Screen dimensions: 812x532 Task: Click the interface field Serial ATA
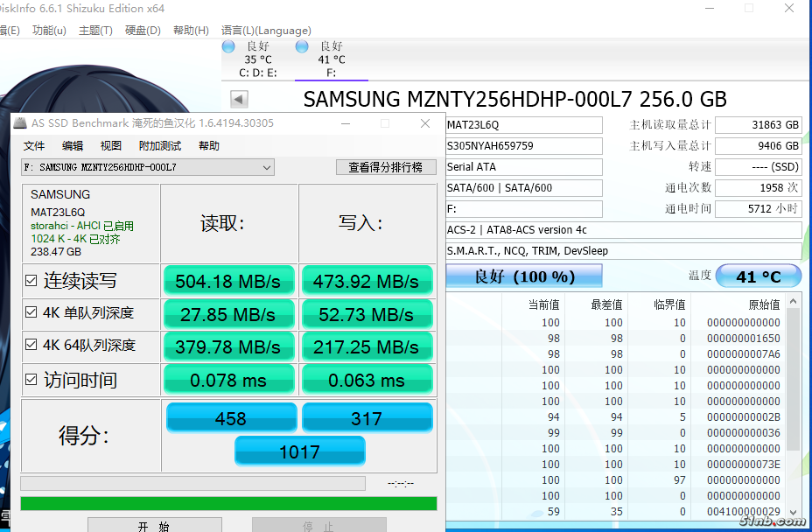[x=524, y=167]
